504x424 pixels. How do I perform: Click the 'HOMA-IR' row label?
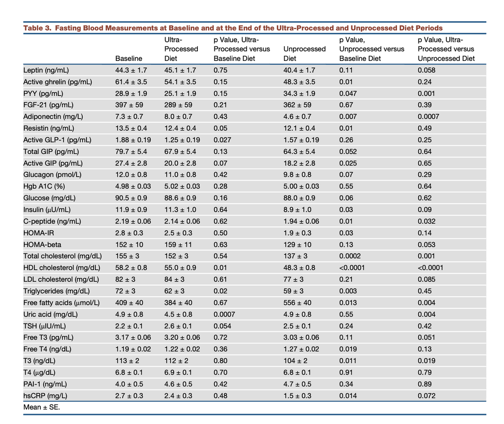coord(39,233)
